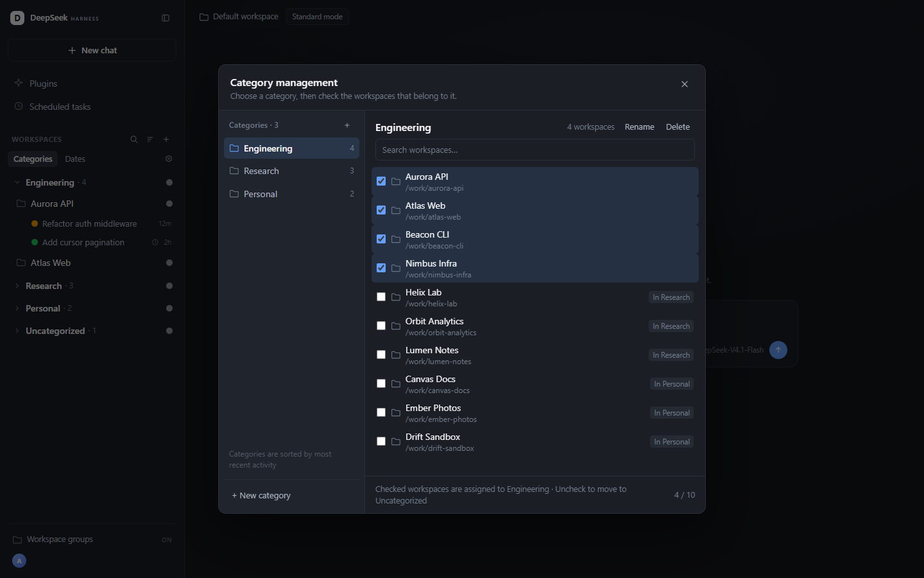Click the plus icon beside Categories · 3
This screenshot has width=924, height=578.
347,125
